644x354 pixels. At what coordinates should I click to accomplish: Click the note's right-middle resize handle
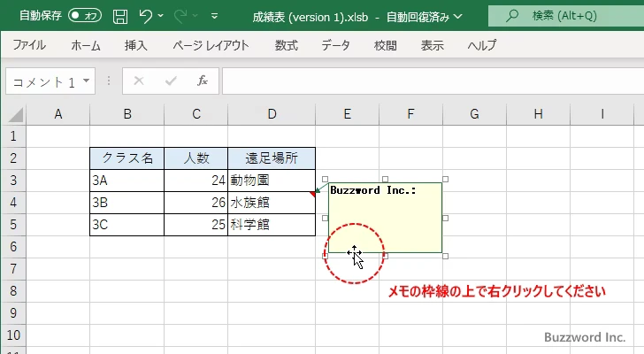tap(445, 218)
